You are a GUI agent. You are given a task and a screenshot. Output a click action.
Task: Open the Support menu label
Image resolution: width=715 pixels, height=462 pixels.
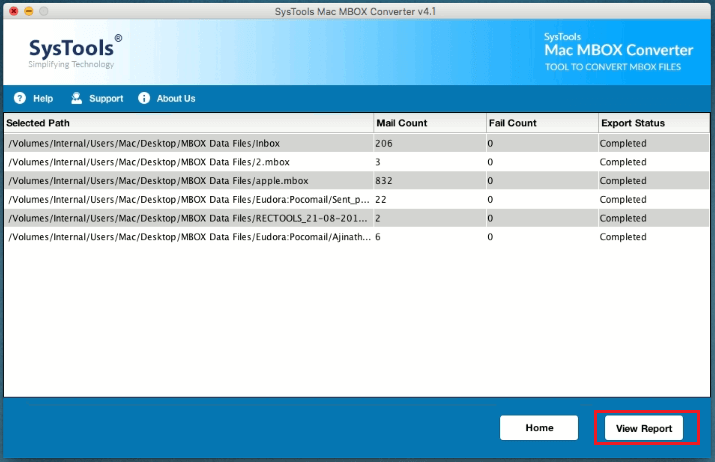coord(106,99)
